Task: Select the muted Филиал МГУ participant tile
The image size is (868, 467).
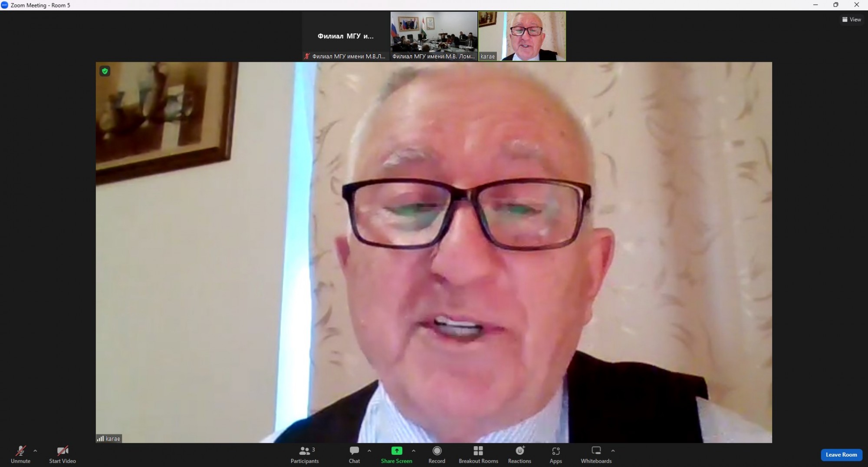Action: (346, 36)
